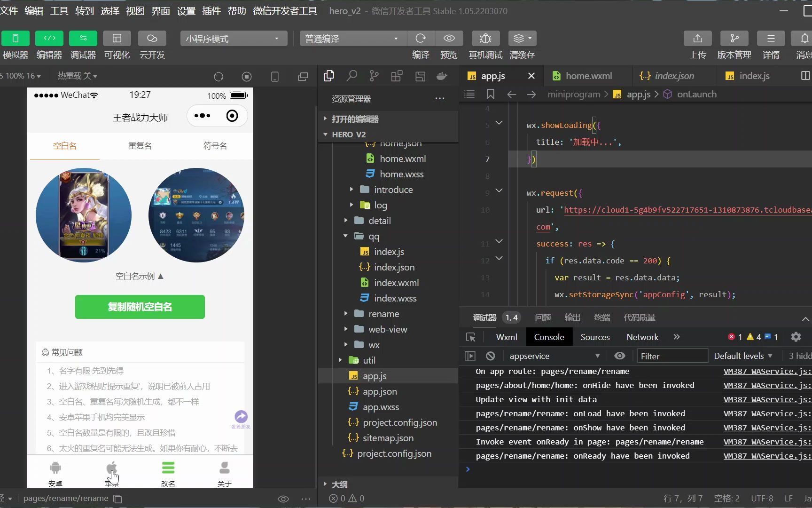This screenshot has width=812, height=508.
Task: Collapse the HERO_V2 project tree
Action: [x=388, y=135]
